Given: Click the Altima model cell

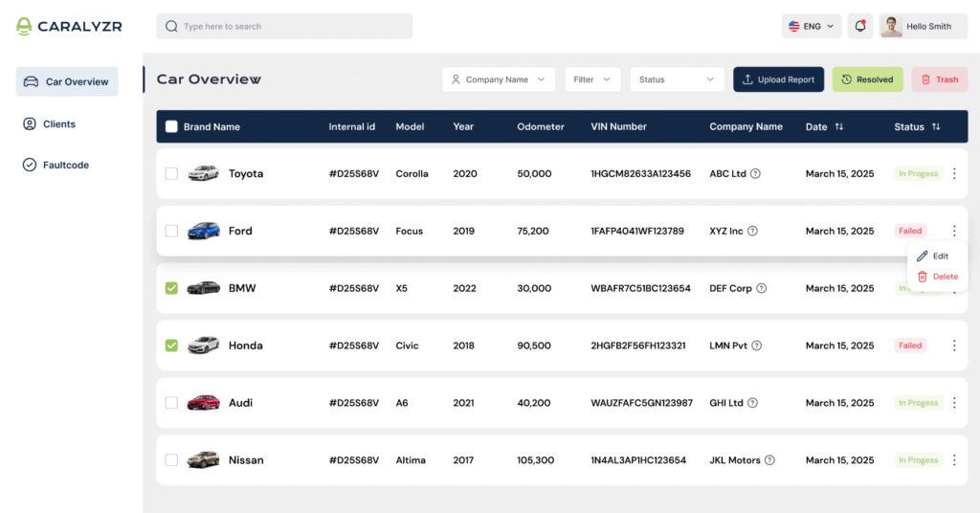Looking at the screenshot, I should 411,460.
